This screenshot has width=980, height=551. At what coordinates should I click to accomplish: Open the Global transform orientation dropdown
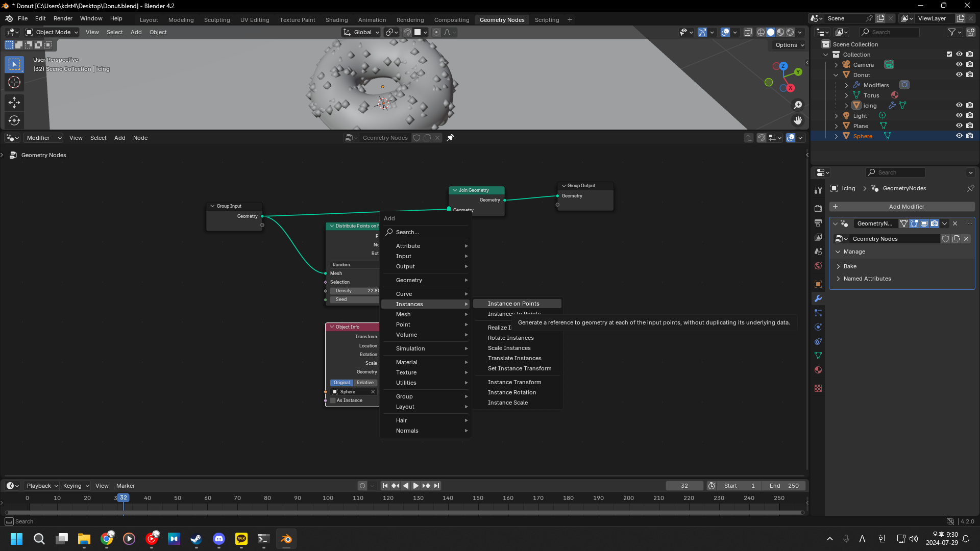point(361,32)
